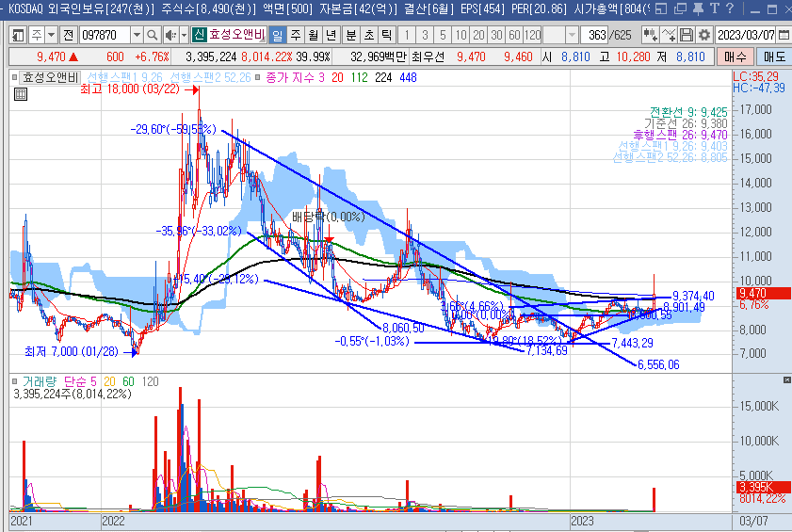This screenshot has width=792, height=532.
Task: Select minute 분 period
Action: [351, 35]
